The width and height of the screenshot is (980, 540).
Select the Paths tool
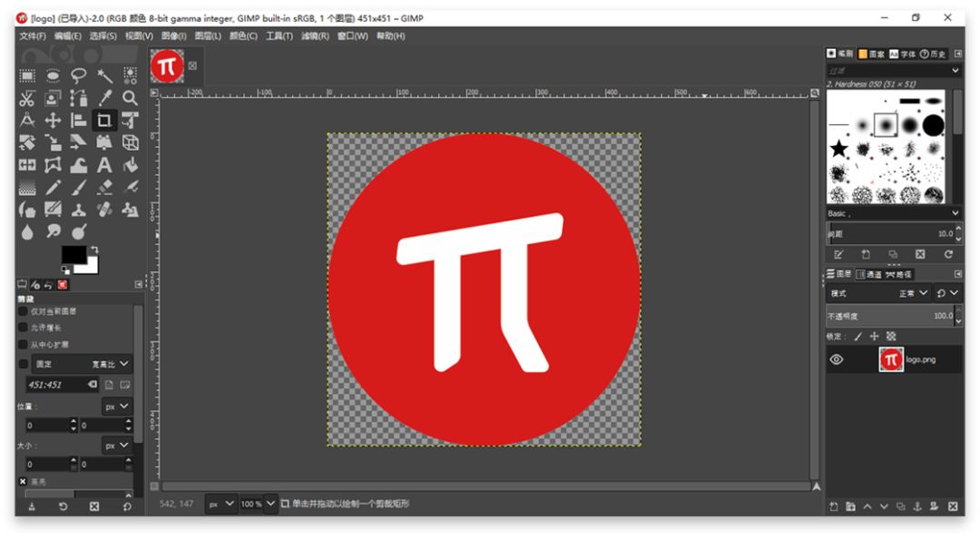point(79,98)
